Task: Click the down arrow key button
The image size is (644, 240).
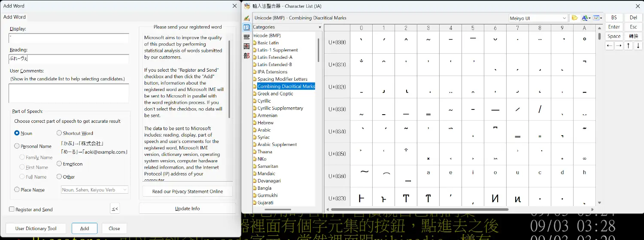Action: pyautogui.click(x=638, y=46)
